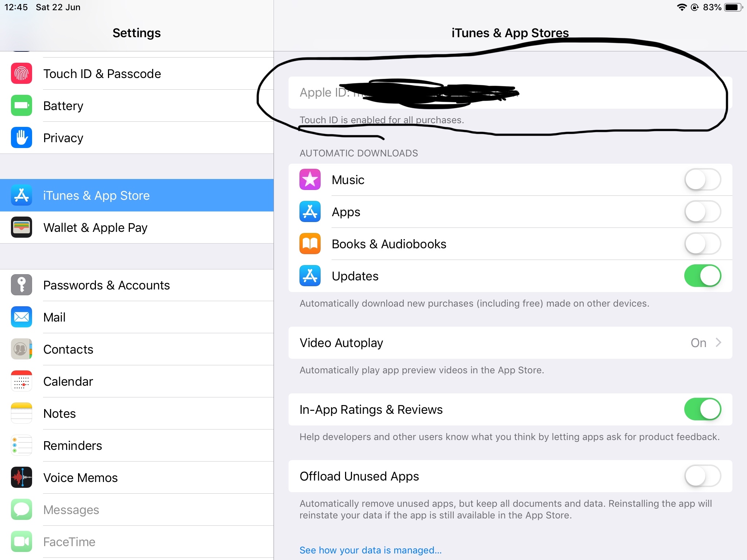Screen dimensions: 747x560
Task: Tap the Touch ID fingerprint icon
Action: (22, 74)
